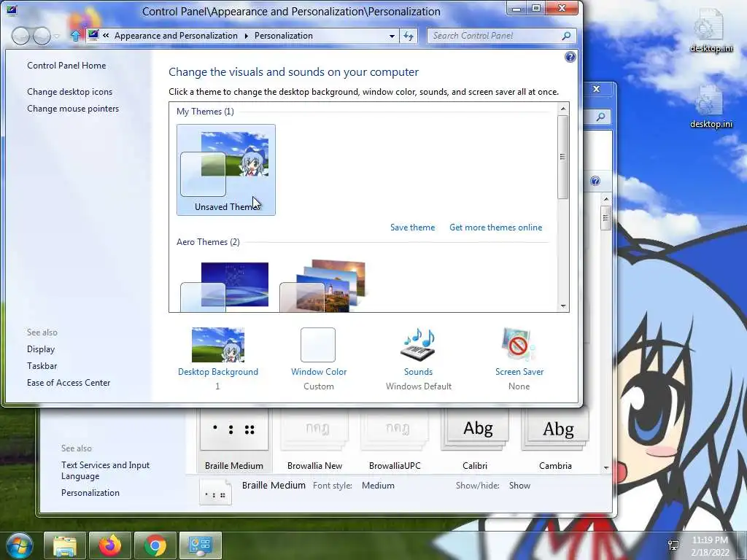Viewport: 747px width, 560px height.
Task: Launch Google Chrome from the taskbar
Action: 155,545
